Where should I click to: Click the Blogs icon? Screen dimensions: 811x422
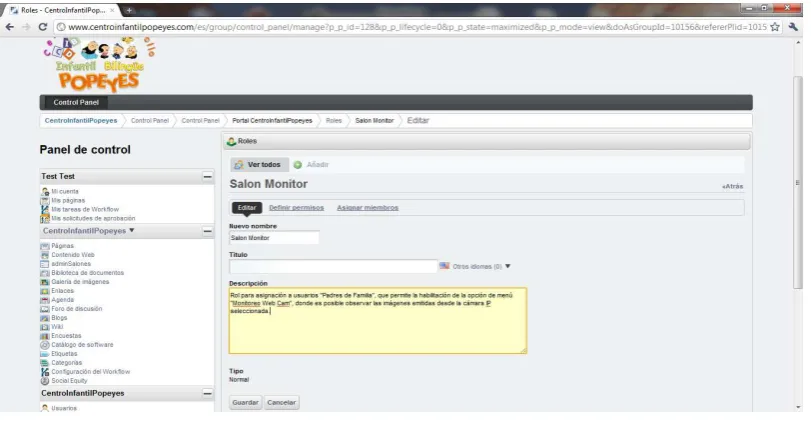coord(45,318)
